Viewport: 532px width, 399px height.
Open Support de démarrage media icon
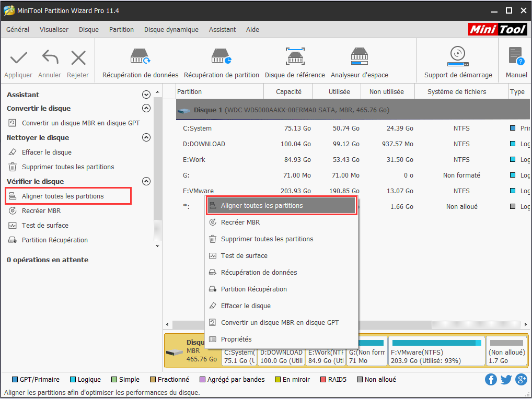coord(458,56)
